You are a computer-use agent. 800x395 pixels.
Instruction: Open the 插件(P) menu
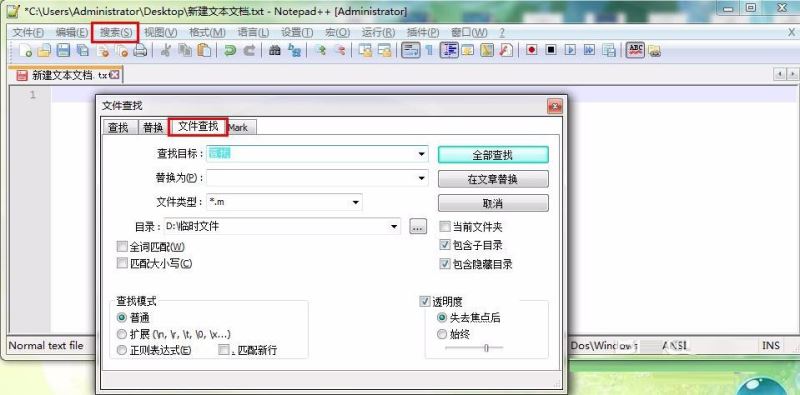(x=423, y=33)
